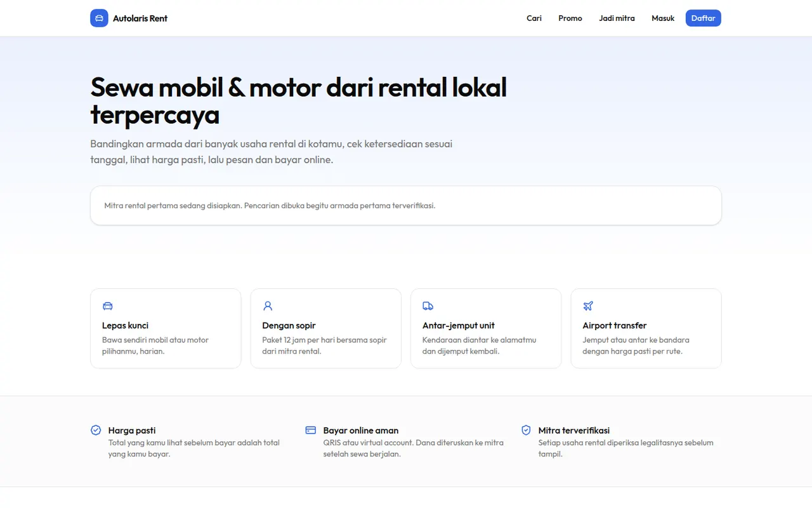Click 'Paket 12 jam per hari' description
The height and width of the screenshot is (508, 812).
(x=324, y=345)
